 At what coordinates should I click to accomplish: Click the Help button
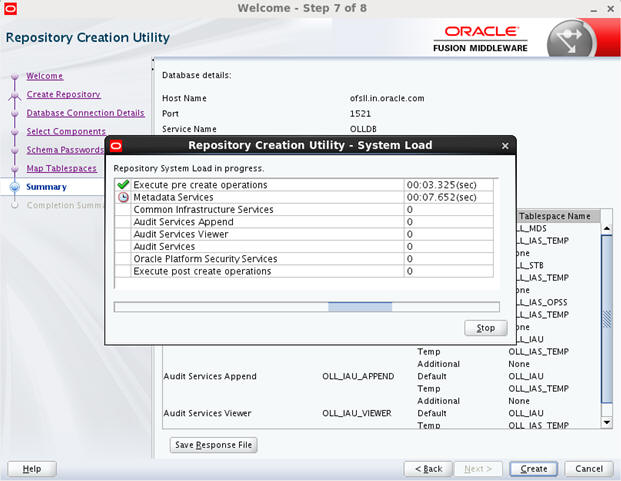coord(32,469)
